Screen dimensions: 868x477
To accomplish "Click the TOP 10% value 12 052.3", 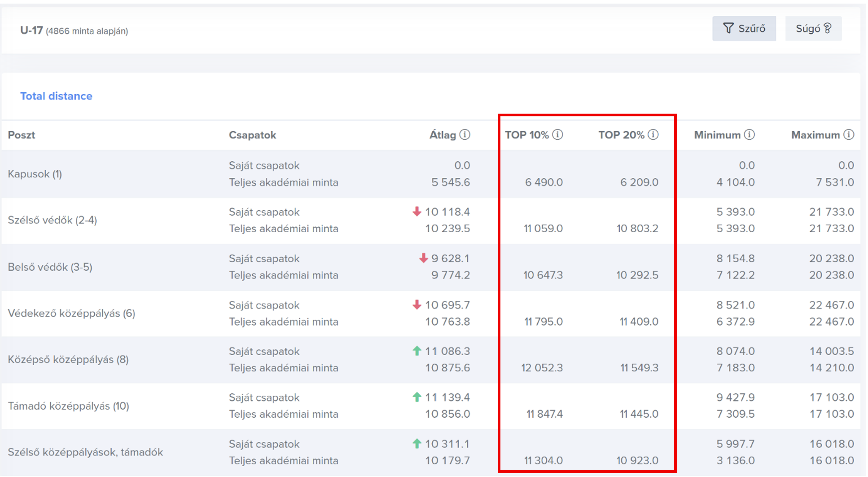I will tap(542, 368).
